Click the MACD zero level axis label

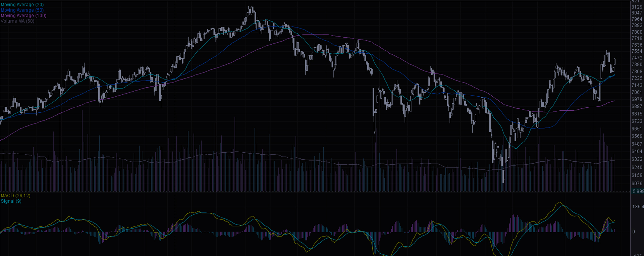coord(634,232)
